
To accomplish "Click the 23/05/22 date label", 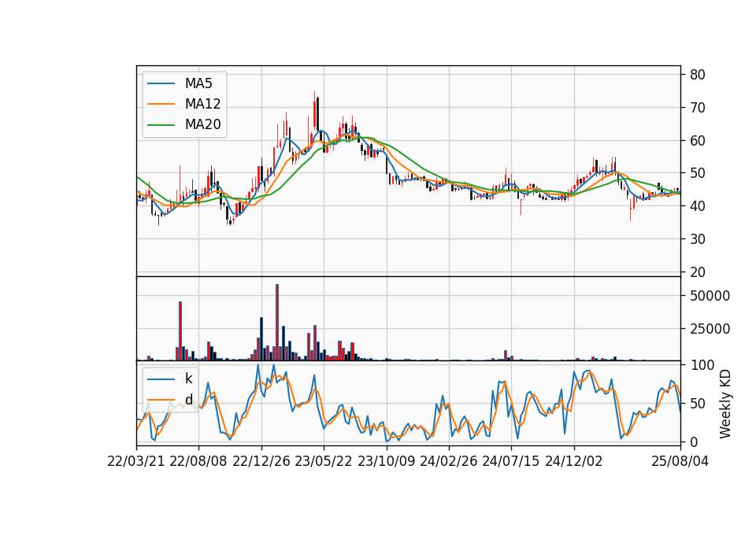I will (x=324, y=461).
